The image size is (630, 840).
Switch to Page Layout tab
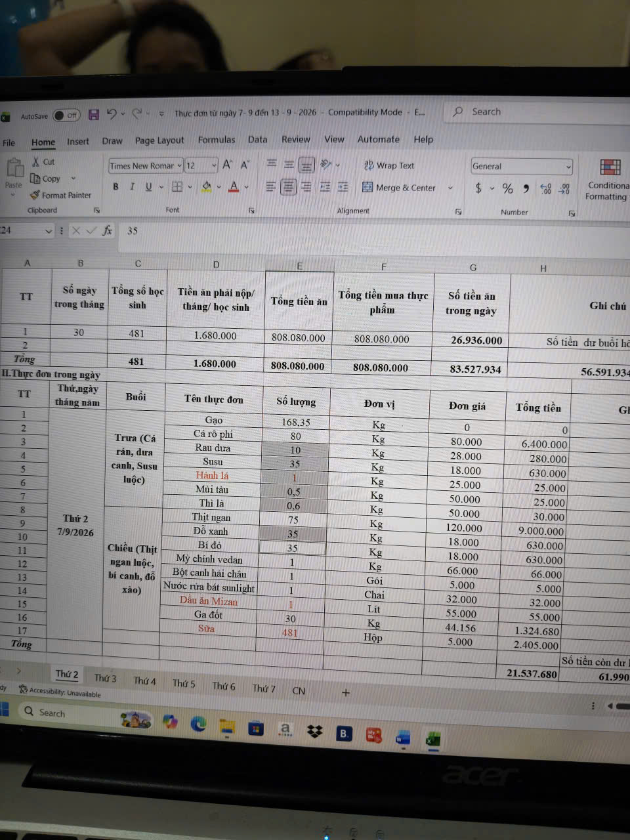[x=159, y=140]
